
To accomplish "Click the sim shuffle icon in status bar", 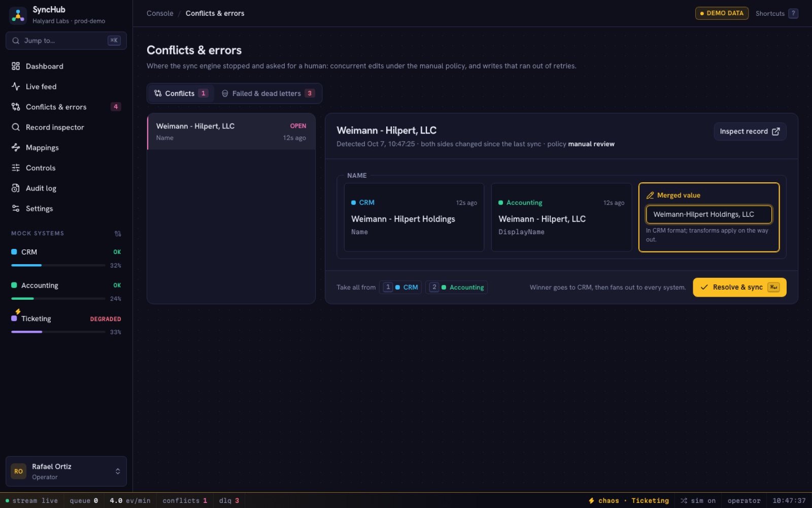I will (684, 501).
